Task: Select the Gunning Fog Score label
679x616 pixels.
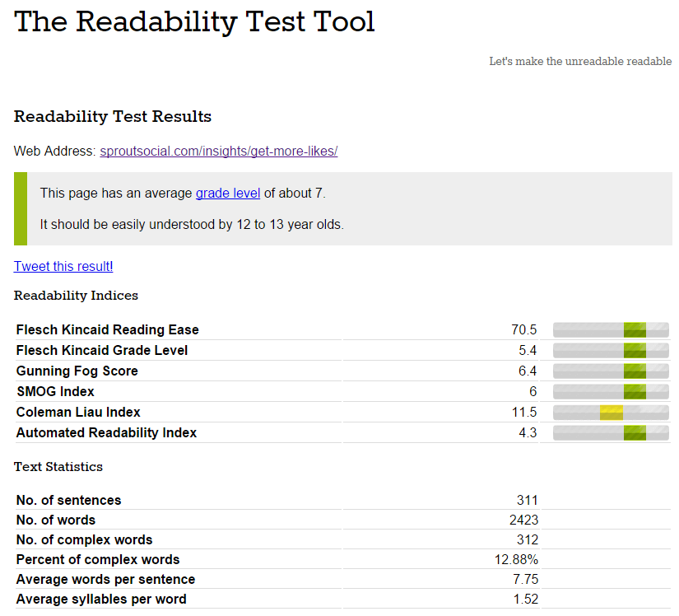Action: pos(77,371)
